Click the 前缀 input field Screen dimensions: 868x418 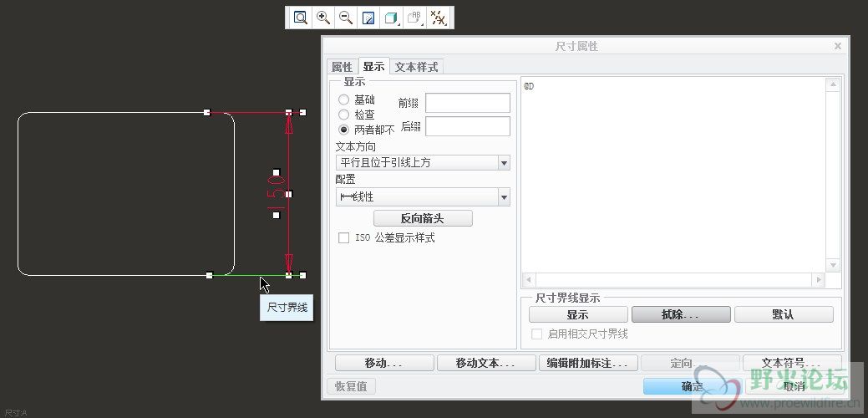[x=467, y=103]
